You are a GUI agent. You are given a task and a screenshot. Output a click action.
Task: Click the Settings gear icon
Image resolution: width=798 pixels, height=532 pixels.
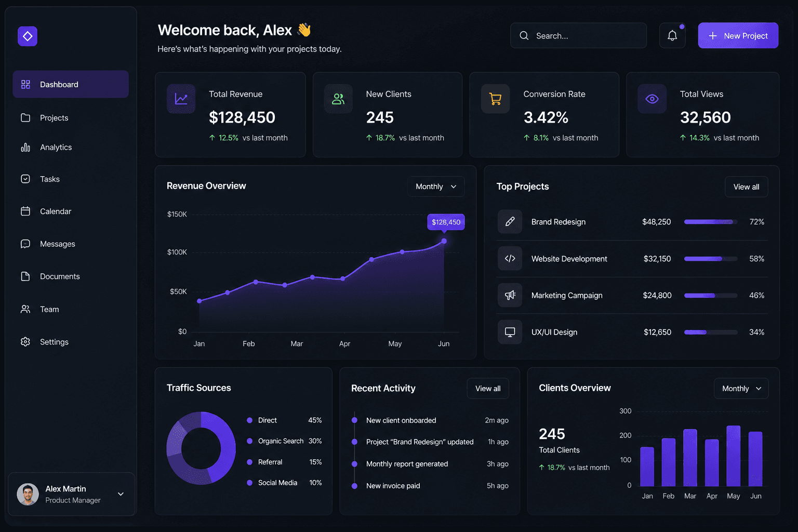(x=25, y=342)
